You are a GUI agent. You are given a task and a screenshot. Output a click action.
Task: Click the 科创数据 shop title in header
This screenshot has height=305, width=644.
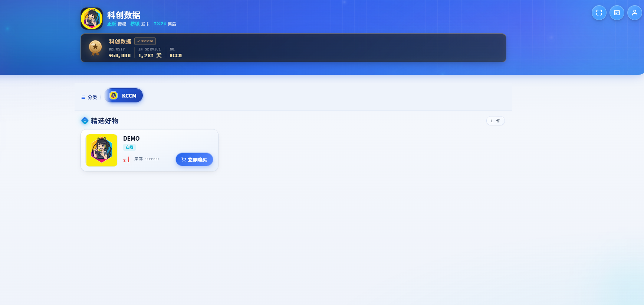tap(124, 15)
